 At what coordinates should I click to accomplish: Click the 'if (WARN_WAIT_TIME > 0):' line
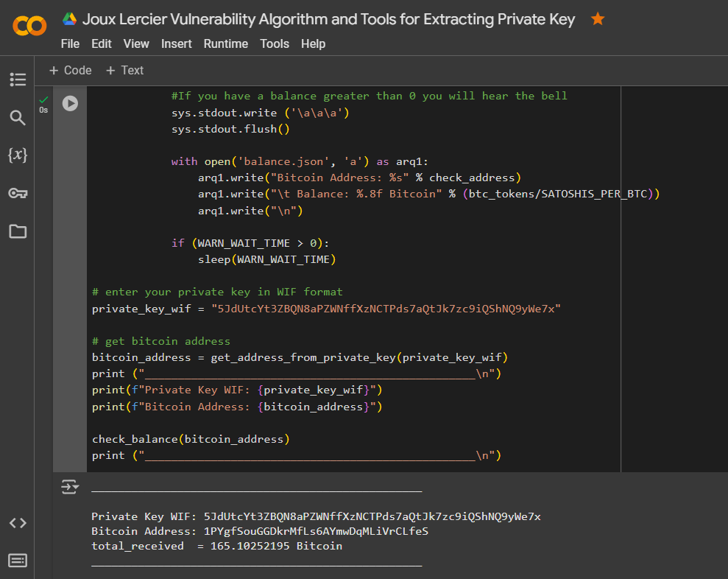point(250,243)
